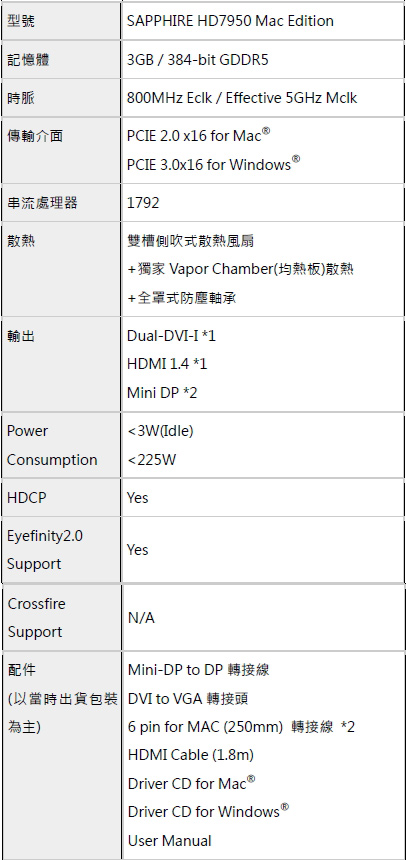Click the Crossfire Support N/A value
This screenshot has height=860, width=406.
[142, 618]
